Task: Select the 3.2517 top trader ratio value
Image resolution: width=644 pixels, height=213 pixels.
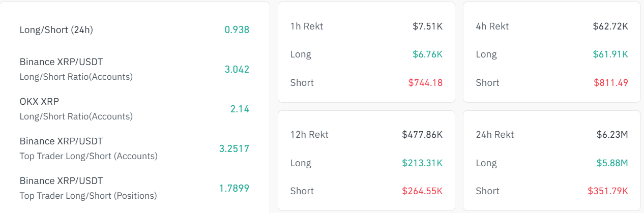Action: tap(234, 148)
